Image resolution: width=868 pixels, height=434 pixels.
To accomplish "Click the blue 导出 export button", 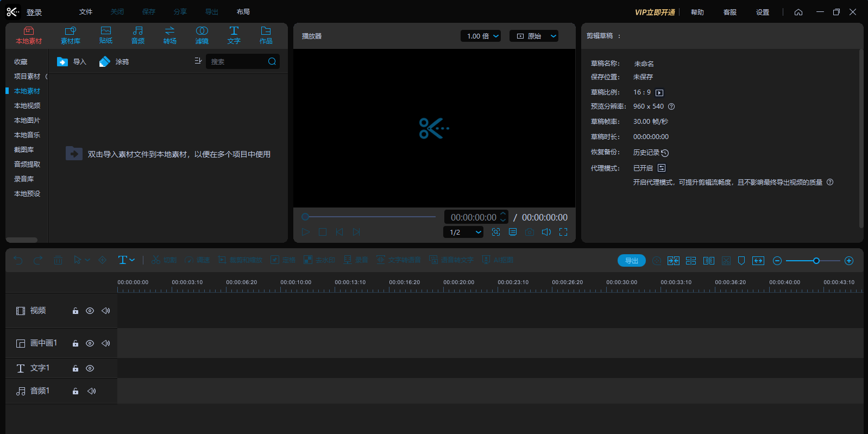I will (x=632, y=261).
